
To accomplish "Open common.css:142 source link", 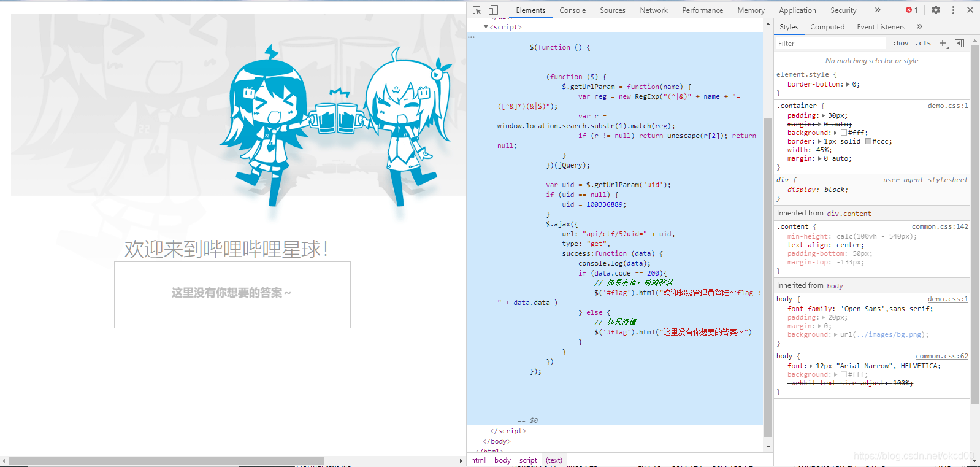I will 940,226.
